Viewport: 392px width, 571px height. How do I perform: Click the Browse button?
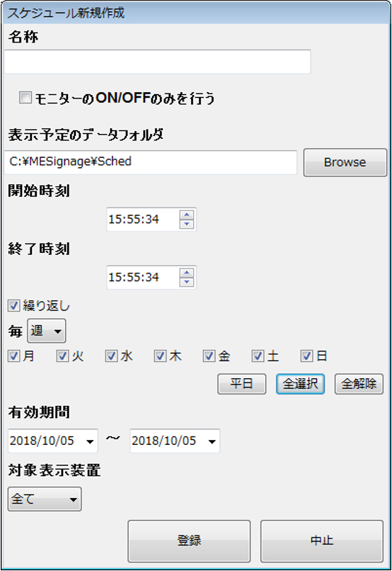coord(345,162)
